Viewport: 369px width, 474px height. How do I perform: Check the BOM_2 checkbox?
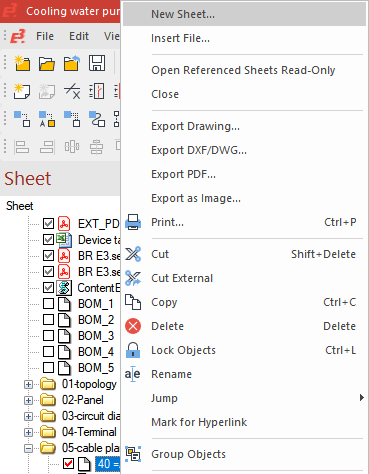point(48,319)
